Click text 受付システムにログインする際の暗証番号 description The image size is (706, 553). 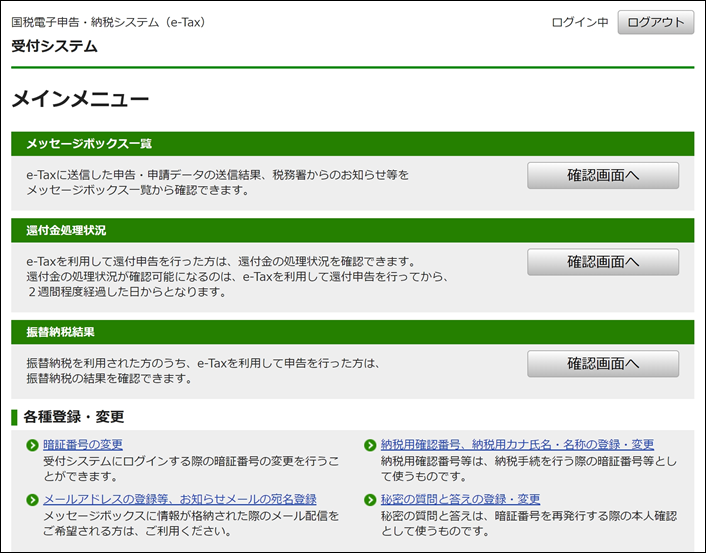click(x=191, y=468)
